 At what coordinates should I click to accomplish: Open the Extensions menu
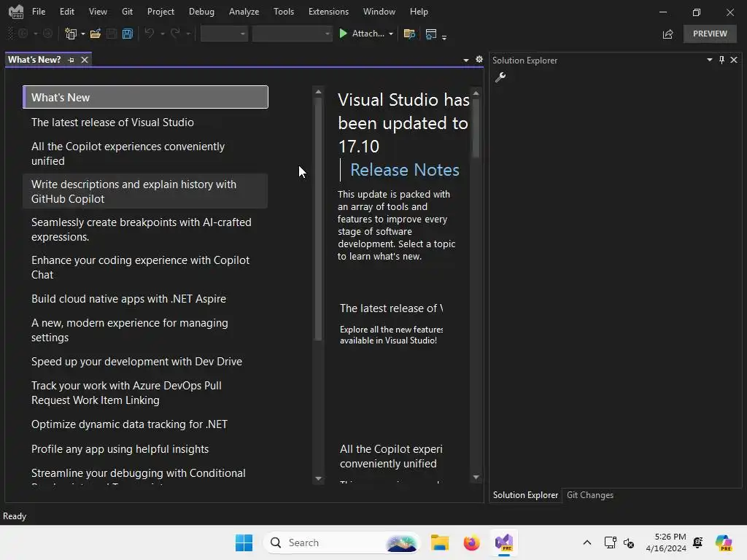(328, 12)
